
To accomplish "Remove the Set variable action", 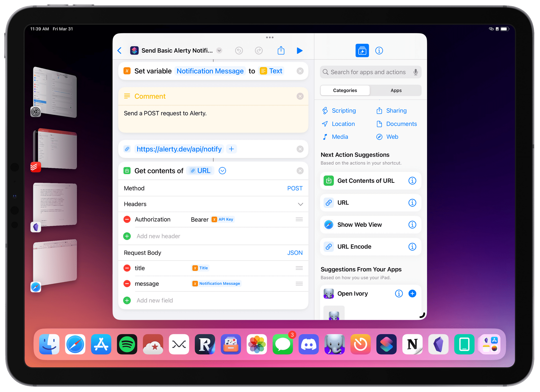I will click(x=300, y=71).
